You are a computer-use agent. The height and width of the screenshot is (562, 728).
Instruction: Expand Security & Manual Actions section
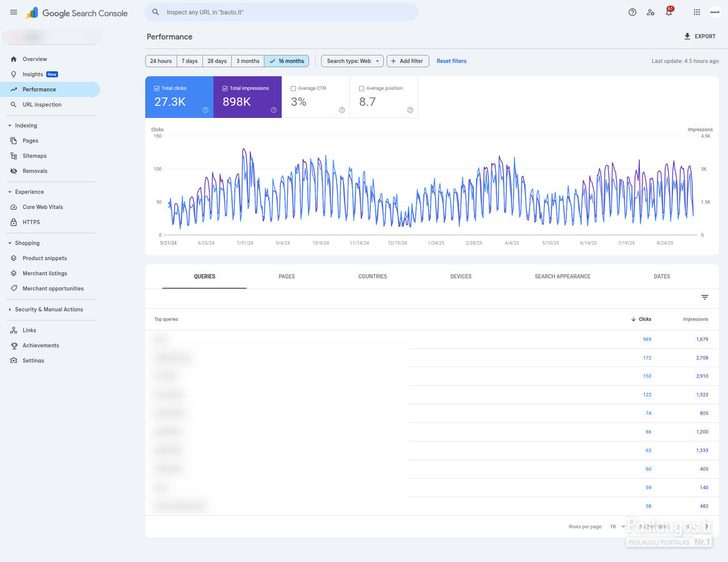click(x=10, y=309)
